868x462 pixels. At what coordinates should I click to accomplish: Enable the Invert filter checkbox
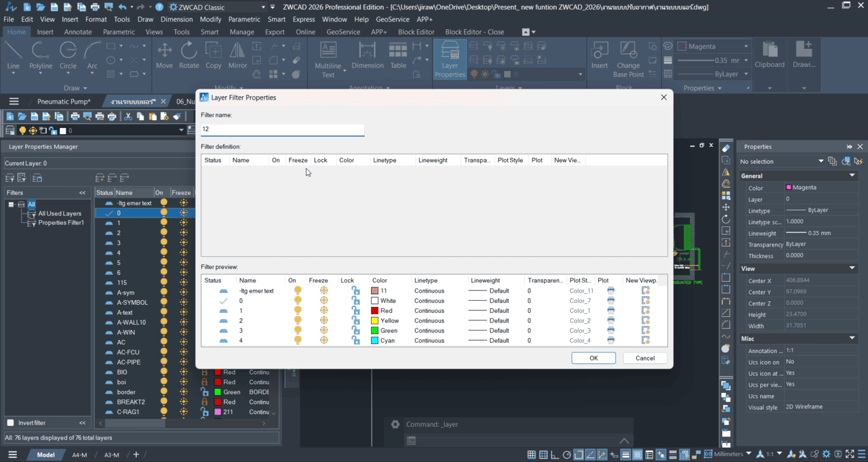coord(10,423)
